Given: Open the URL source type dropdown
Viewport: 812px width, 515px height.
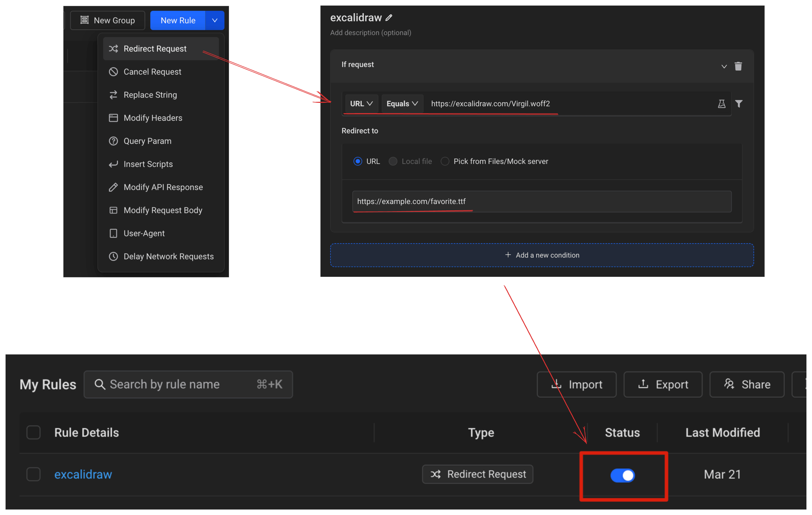Looking at the screenshot, I should click(x=361, y=103).
